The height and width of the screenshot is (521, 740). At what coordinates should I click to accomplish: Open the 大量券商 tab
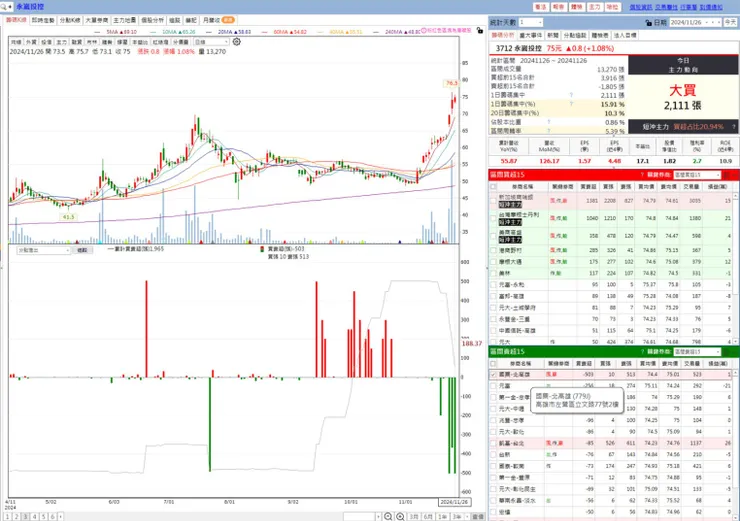[97, 20]
